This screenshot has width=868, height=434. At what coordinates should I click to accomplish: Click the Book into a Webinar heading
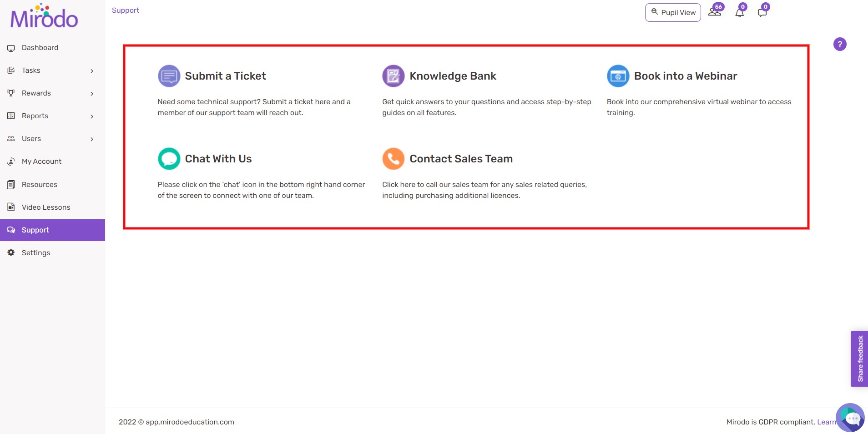(686, 76)
